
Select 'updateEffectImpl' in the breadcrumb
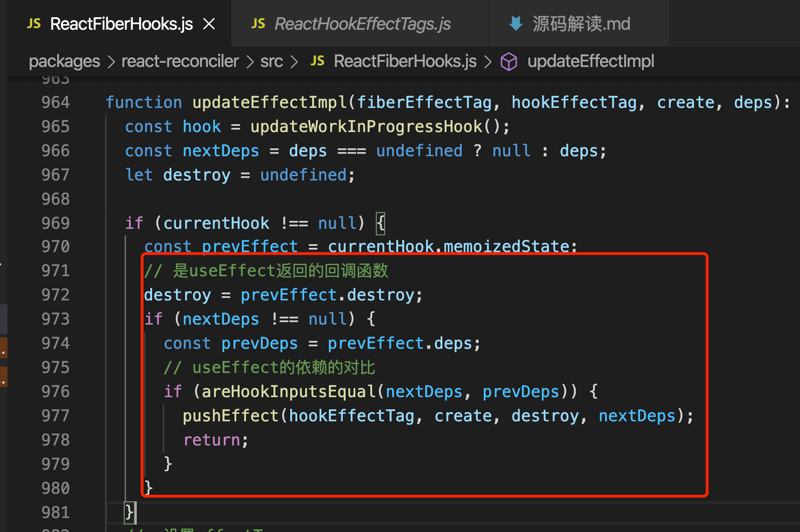(x=591, y=61)
